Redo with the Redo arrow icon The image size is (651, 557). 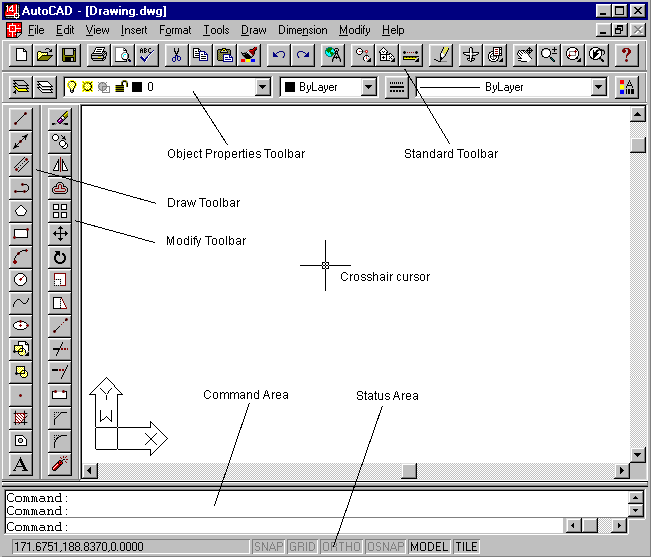303,55
